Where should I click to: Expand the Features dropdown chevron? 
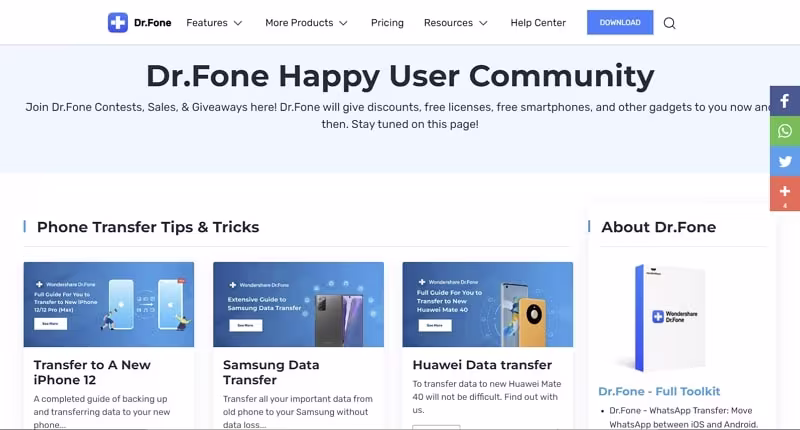coord(238,23)
